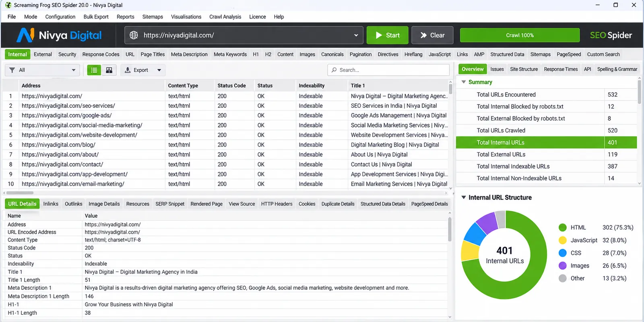Click the green HTML legend swatch
Image resolution: width=644 pixels, height=322 pixels.
click(x=563, y=228)
